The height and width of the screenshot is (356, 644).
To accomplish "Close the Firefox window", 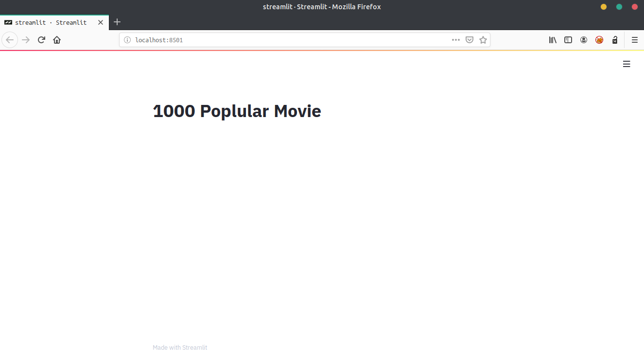I will pos(635,7).
